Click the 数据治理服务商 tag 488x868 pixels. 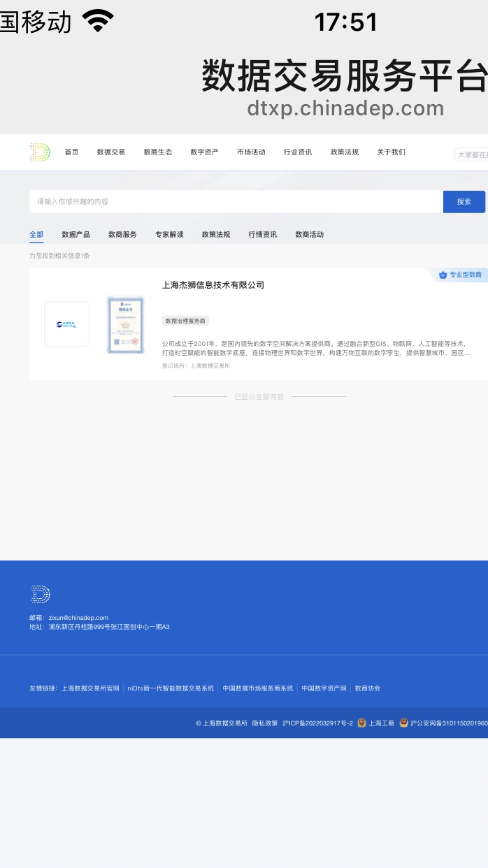point(185,321)
